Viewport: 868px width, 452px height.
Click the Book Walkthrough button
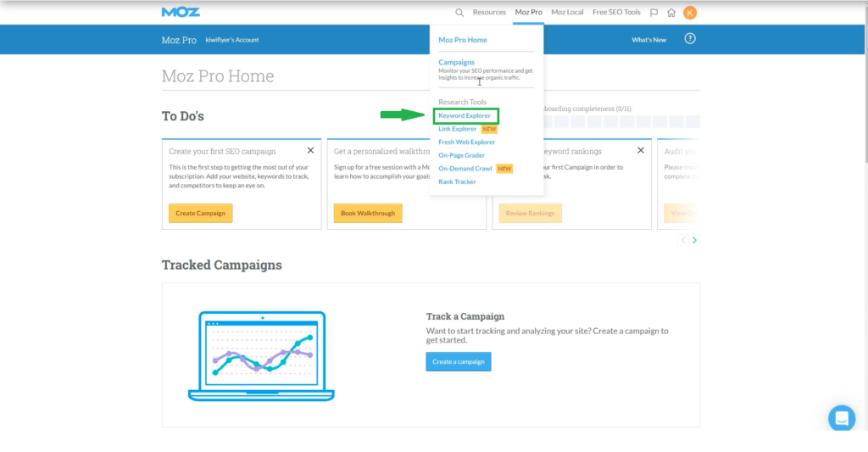368,213
